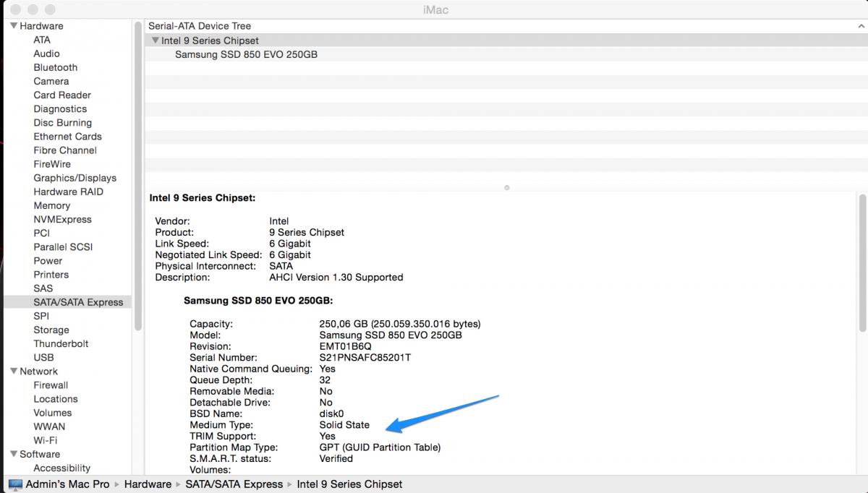Select Accessibility under Software
Viewport: 868px width, 493px height.
62,468
